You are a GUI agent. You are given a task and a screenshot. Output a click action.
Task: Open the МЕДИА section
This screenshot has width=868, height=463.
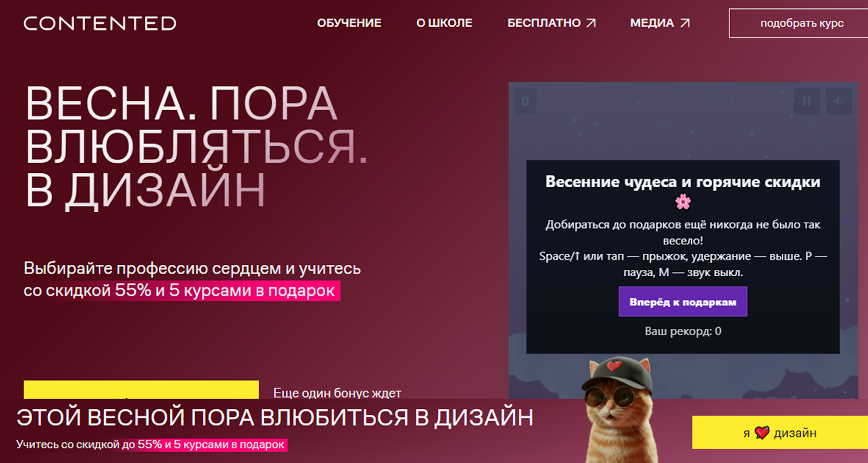(x=652, y=23)
